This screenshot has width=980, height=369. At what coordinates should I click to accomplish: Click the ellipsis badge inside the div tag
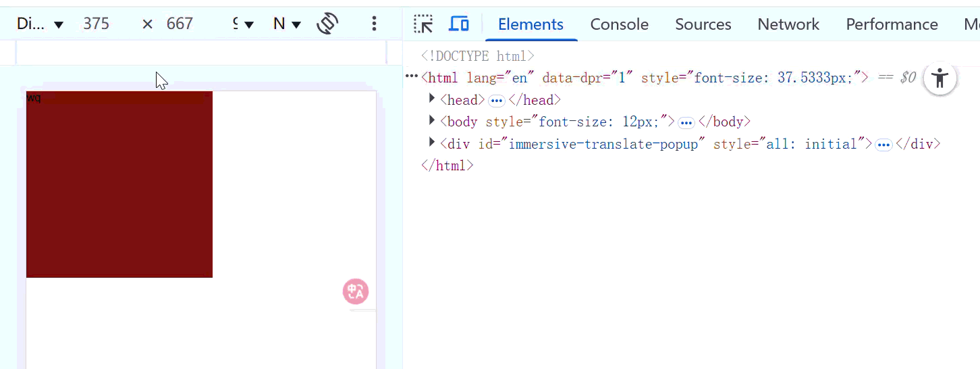coord(883,145)
